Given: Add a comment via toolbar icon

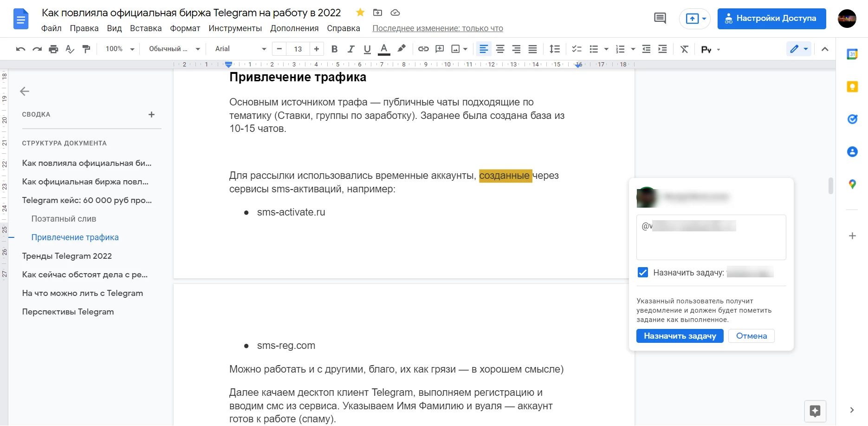Looking at the screenshot, I should pyautogui.click(x=440, y=49).
